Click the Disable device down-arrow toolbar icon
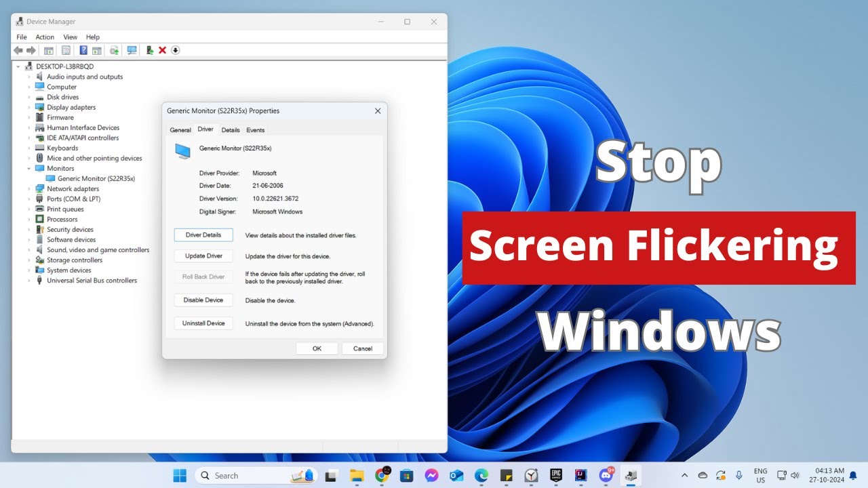The width and height of the screenshot is (868, 488). (x=175, y=50)
